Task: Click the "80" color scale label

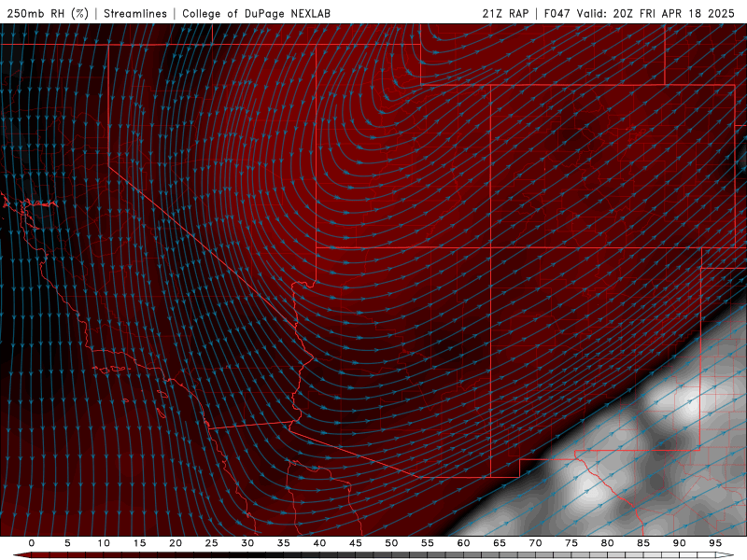Action: click(x=608, y=543)
